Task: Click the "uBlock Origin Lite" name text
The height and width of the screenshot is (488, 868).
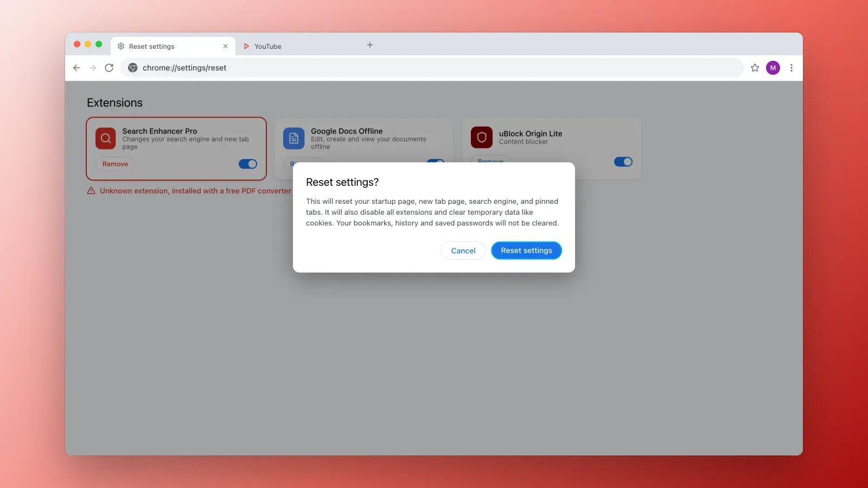Action: (531, 133)
